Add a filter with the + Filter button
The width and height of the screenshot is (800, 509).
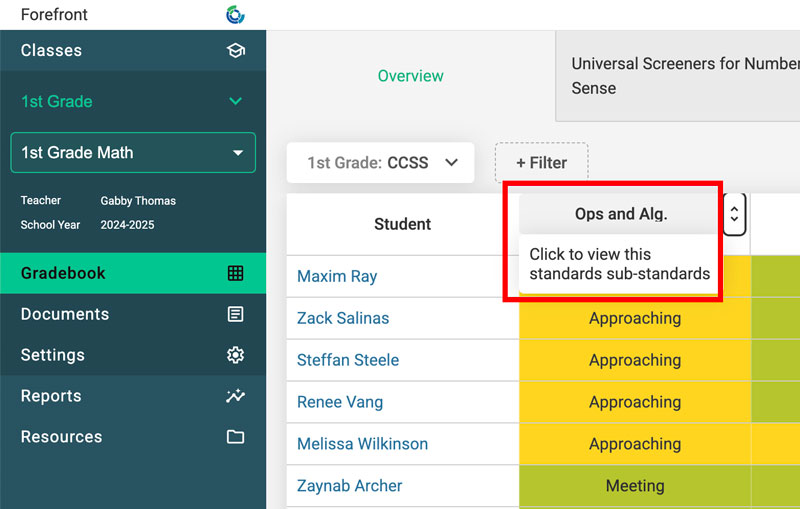541,162
